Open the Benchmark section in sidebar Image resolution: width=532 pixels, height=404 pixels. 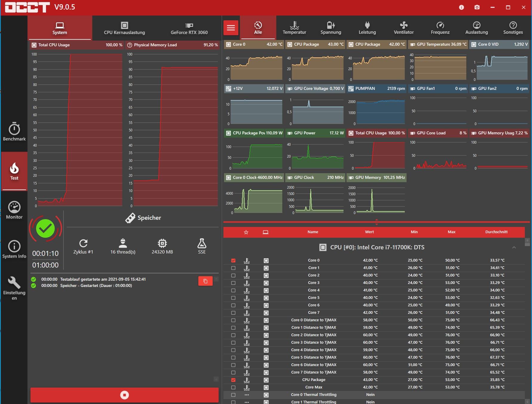tap(14, 131)
